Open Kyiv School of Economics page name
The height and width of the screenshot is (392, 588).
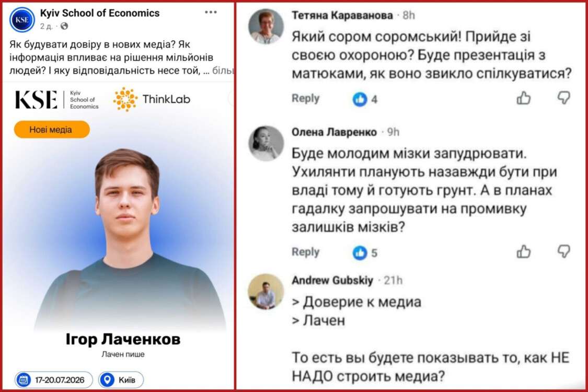click(100, 13)
